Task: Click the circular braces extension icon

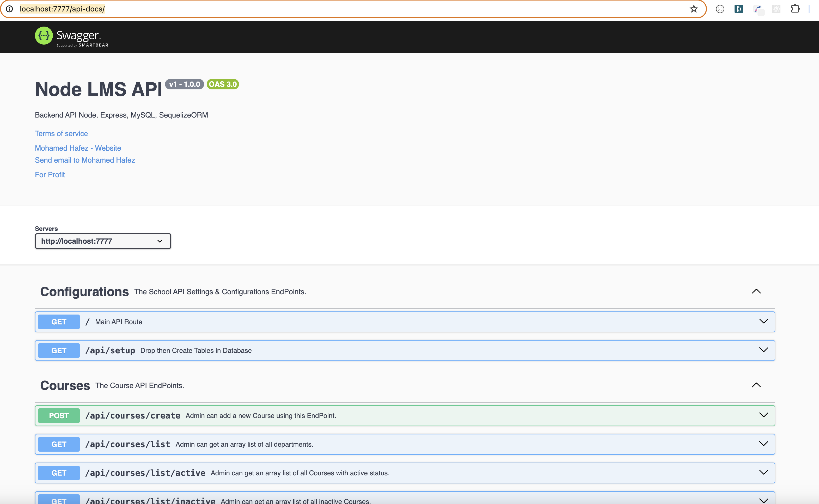Action: coord(720,9)
